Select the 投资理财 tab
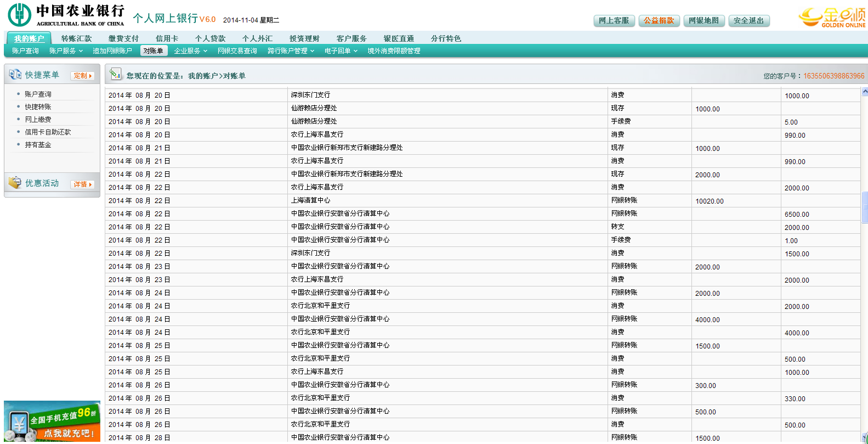The height and width of the screenshot is (444, 868). 304,38
